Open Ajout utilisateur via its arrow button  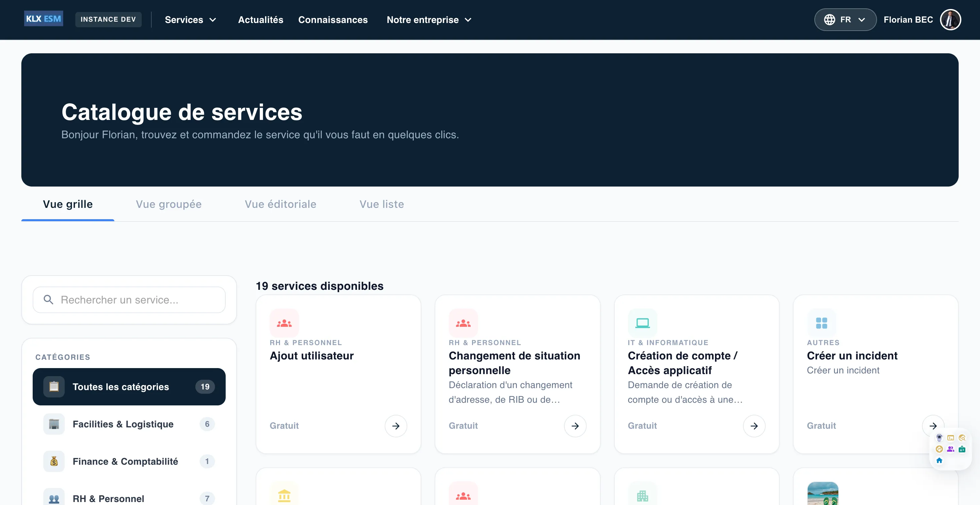click(x=396, y=426)
